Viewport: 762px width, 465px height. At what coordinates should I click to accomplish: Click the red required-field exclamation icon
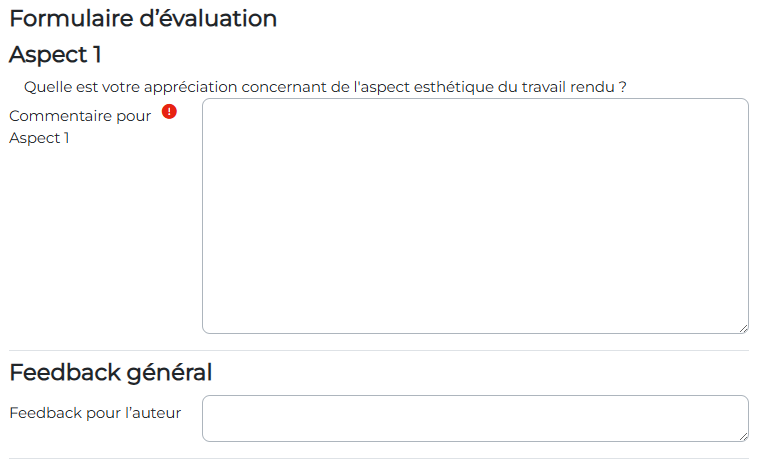click(x=169, y=113)
